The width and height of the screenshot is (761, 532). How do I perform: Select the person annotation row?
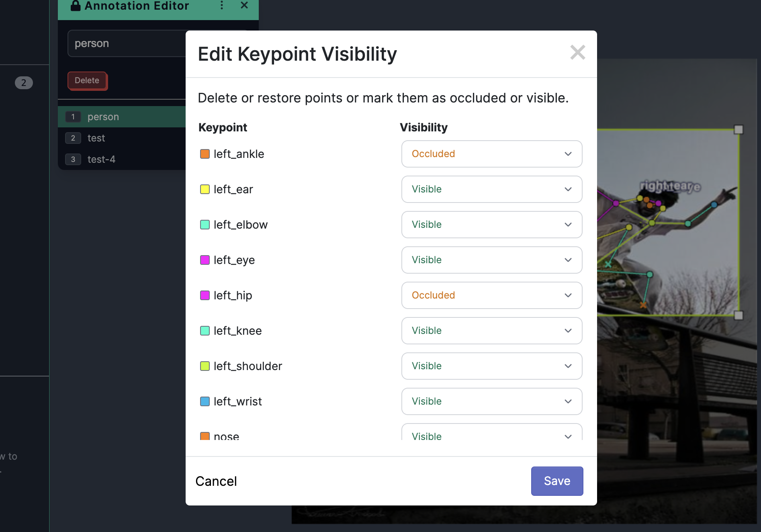(103, 117)
